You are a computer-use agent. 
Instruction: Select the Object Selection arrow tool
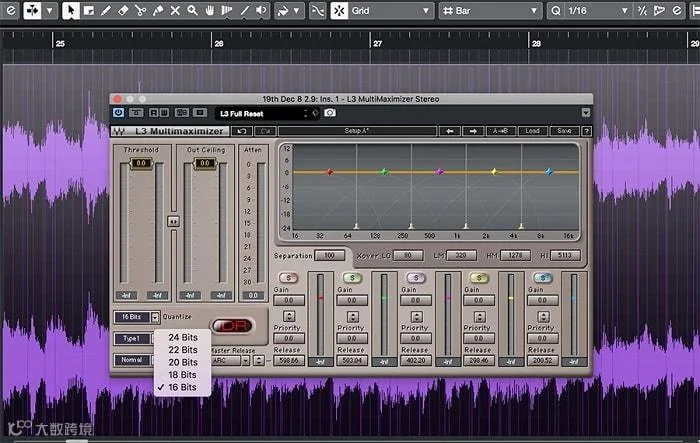tap(71, 10)
